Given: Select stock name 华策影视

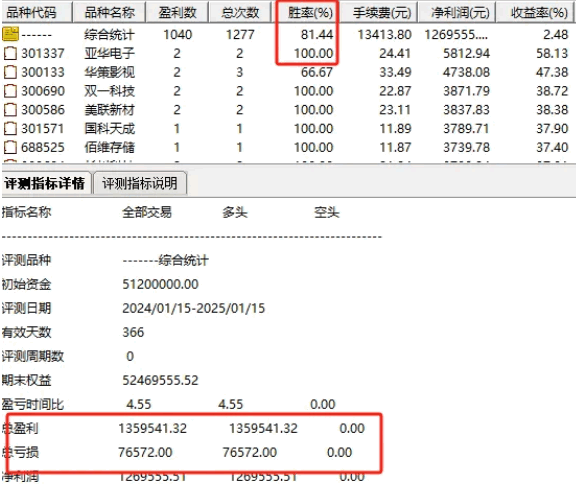Looking at the screenshot, I should pyautogui.click(x=109, y=72).
